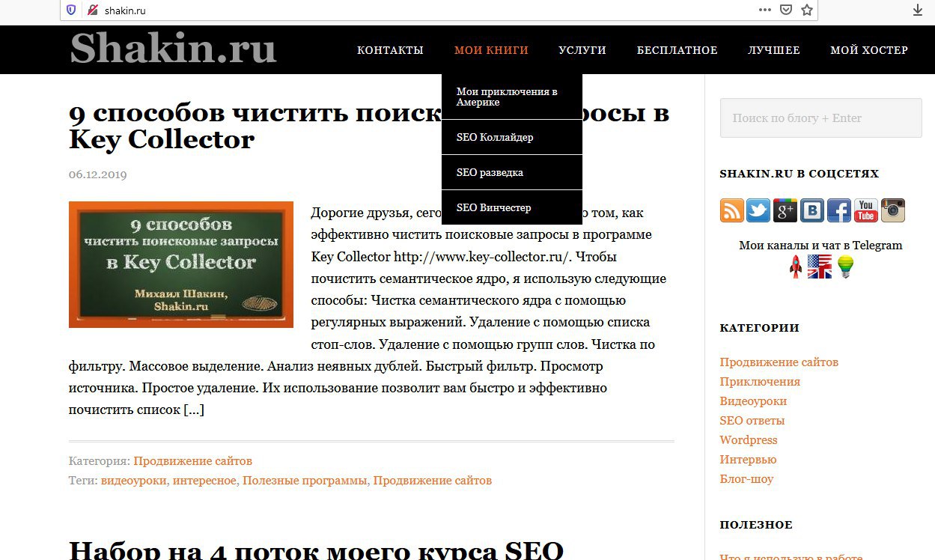Bookmark this page with the star icon

[806, 10]
